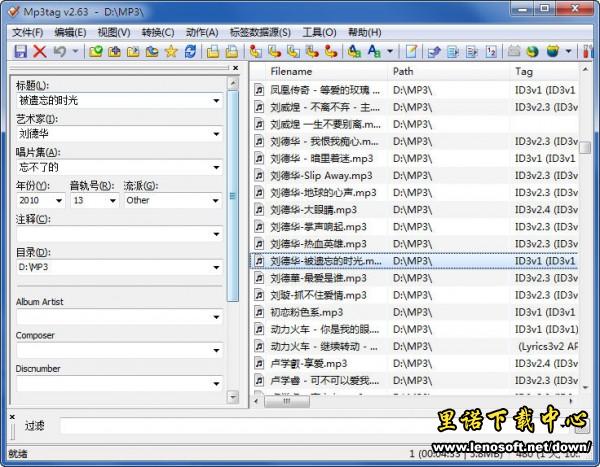This screenshot has height=467, width=600.
Task: Click the Undo arrow icon
Action: point(60,51)
